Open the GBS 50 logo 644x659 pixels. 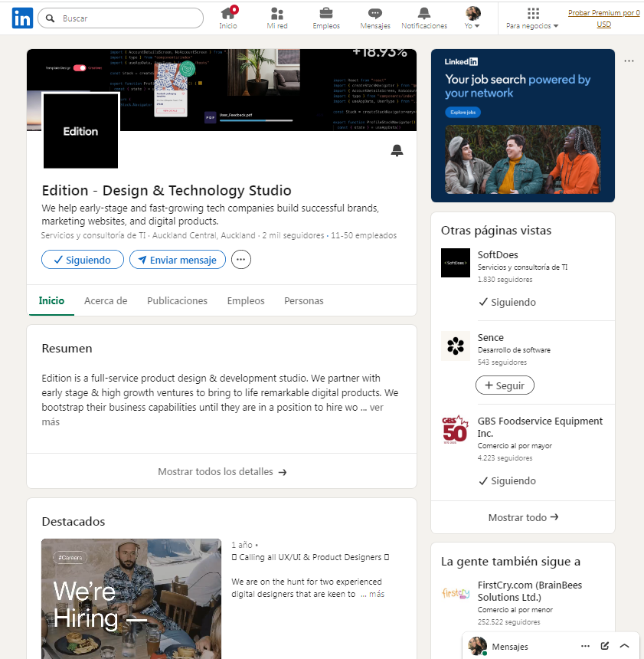point(456,430)
